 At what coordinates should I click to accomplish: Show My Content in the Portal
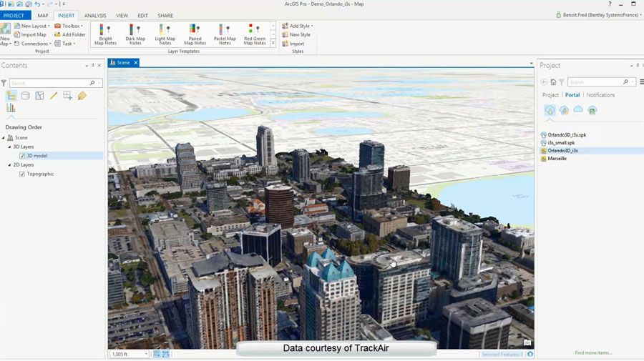[x=550, y=110]
